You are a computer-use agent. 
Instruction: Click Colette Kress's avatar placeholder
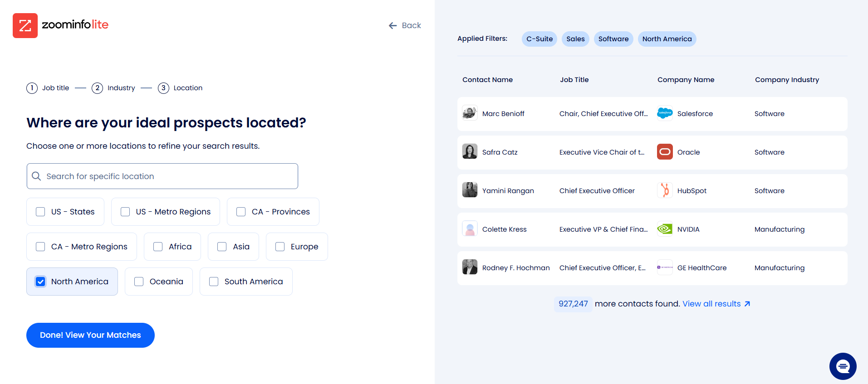click(x=470, y=228)
